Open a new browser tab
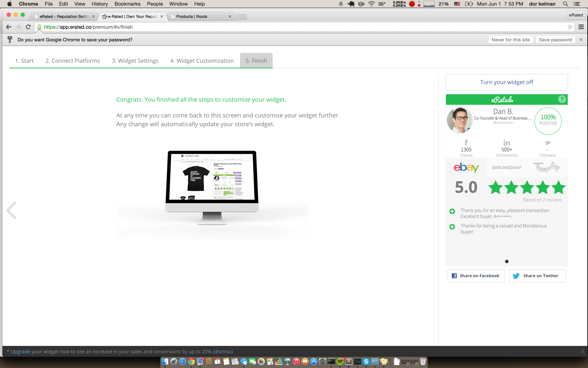 (x=241, y=16)
